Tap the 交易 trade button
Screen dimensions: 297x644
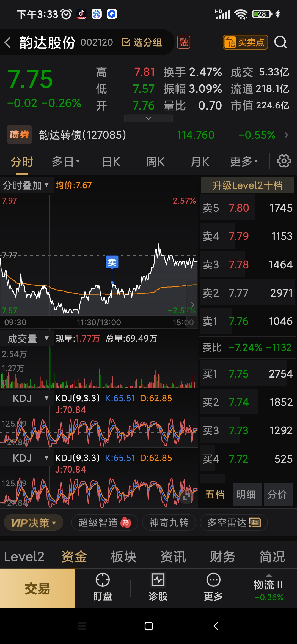37,588
